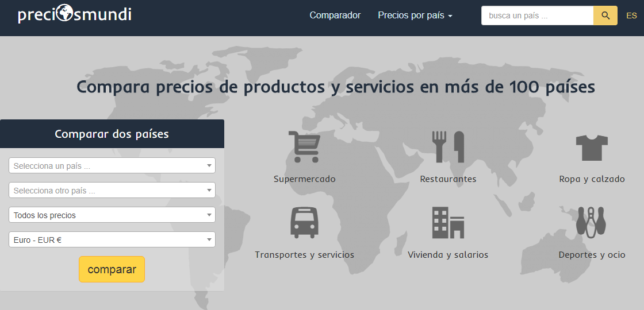
Task: Select the bowling pins Deportes y ocio icon
Action: [x=592, y=223]
